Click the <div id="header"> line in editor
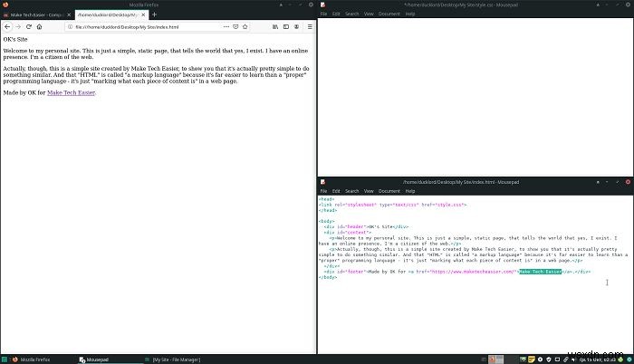 point(366,227)
